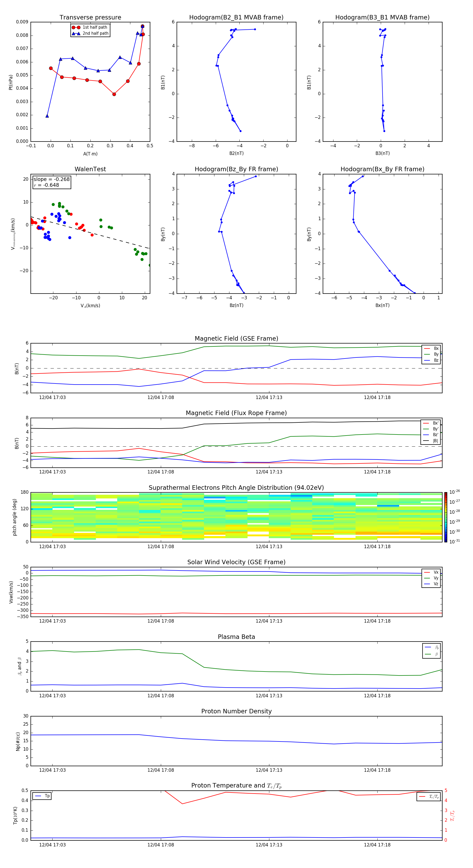Click the "|B|" entry in flux rope legend

[x=431, y=441]
